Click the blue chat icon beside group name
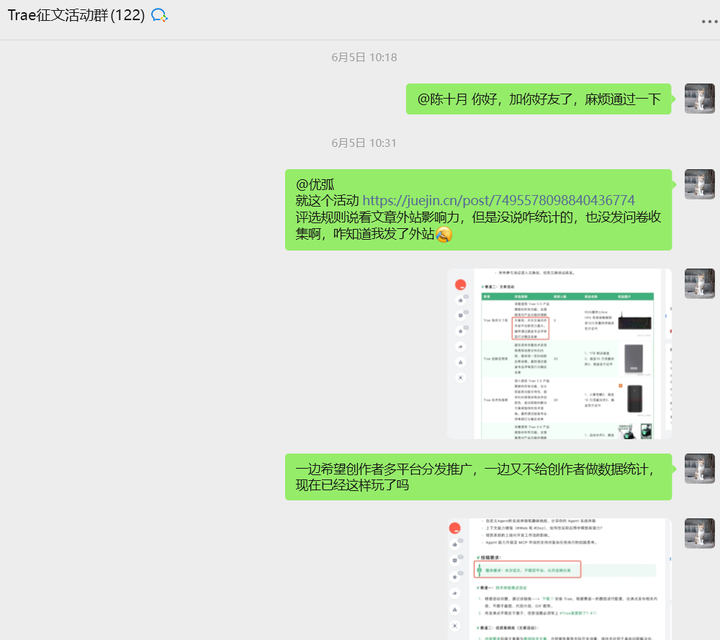The height and width of the screenshot is (640, 720). tap(159, 15)
